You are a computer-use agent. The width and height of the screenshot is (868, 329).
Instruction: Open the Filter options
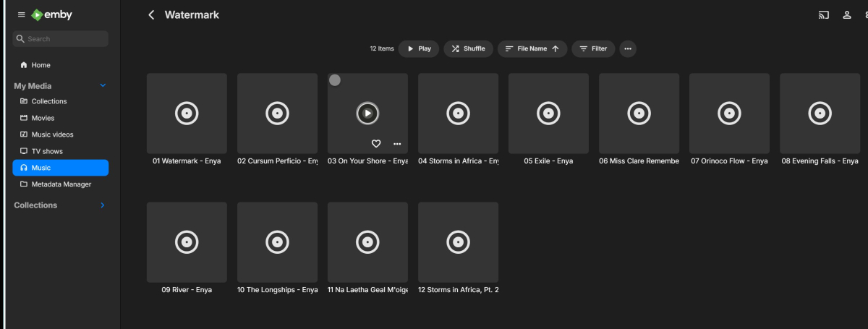click(593, 48)
